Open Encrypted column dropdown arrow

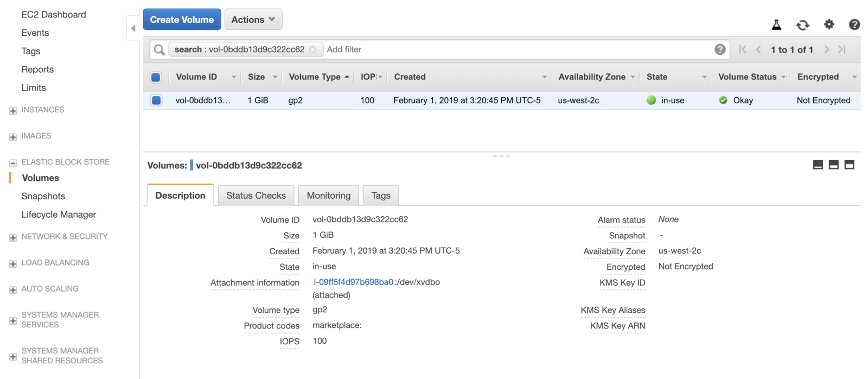pos(854,77)
